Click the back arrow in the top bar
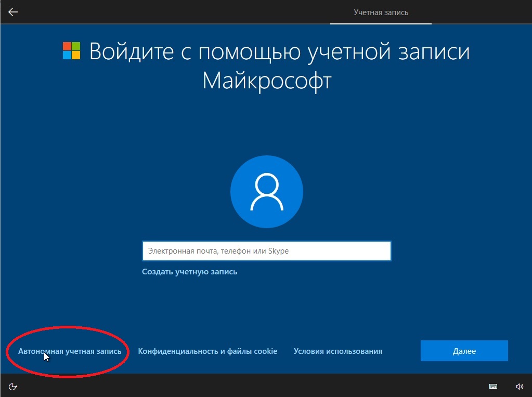The height and width of the screenshot is (397, 532). (x=13, y=12)
